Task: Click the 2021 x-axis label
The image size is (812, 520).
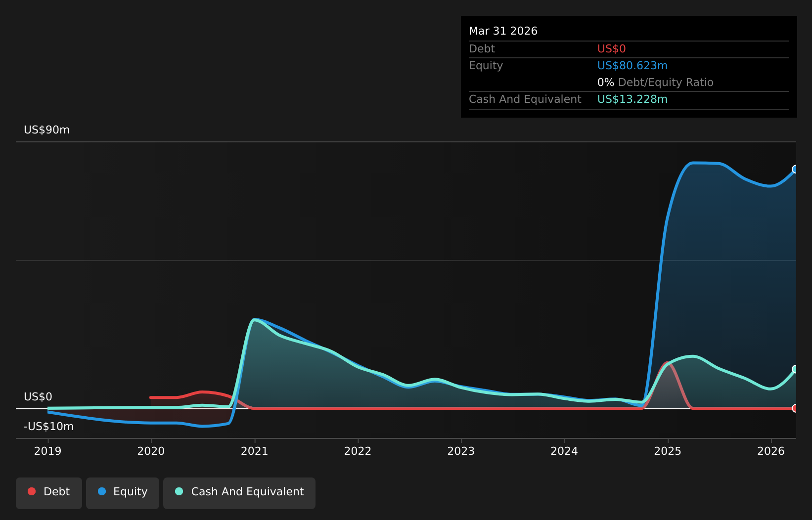Action: [255, 451]
